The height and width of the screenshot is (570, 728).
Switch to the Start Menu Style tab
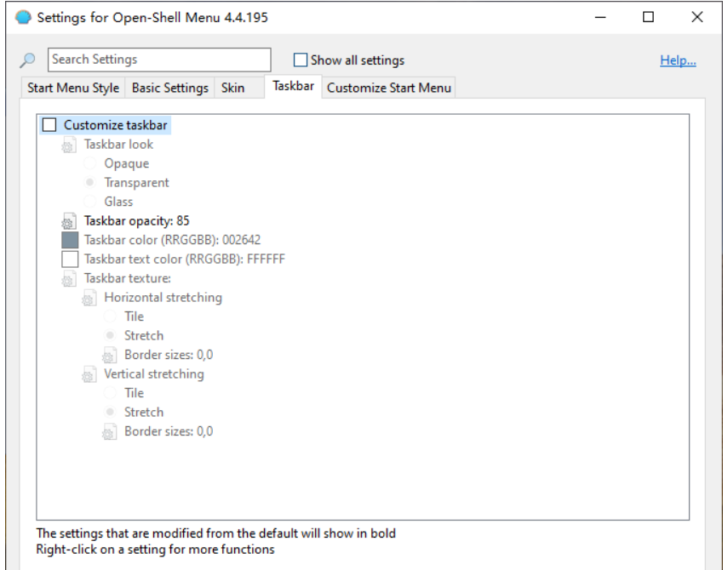click(73, 88)
